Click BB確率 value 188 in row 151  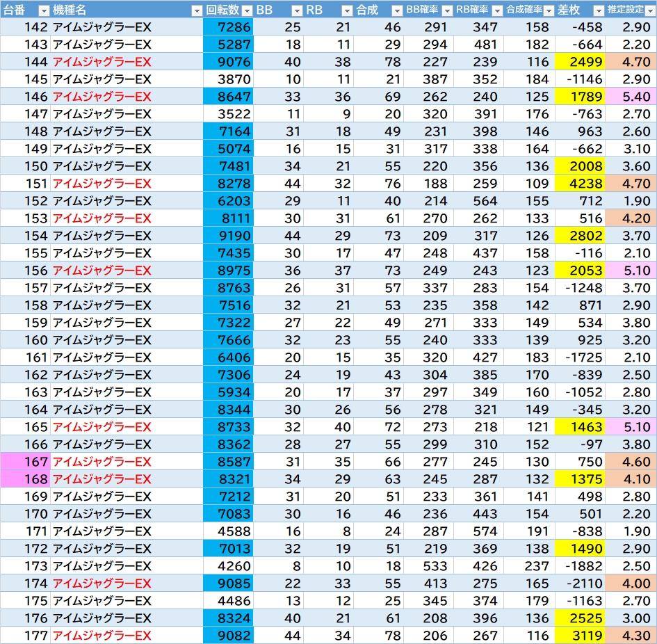428,184
